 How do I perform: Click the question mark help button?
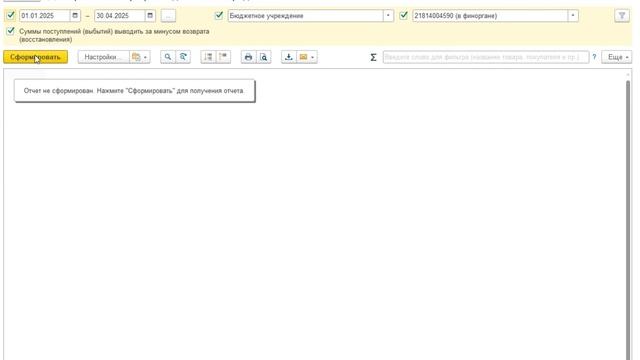(x=594, y=57)
